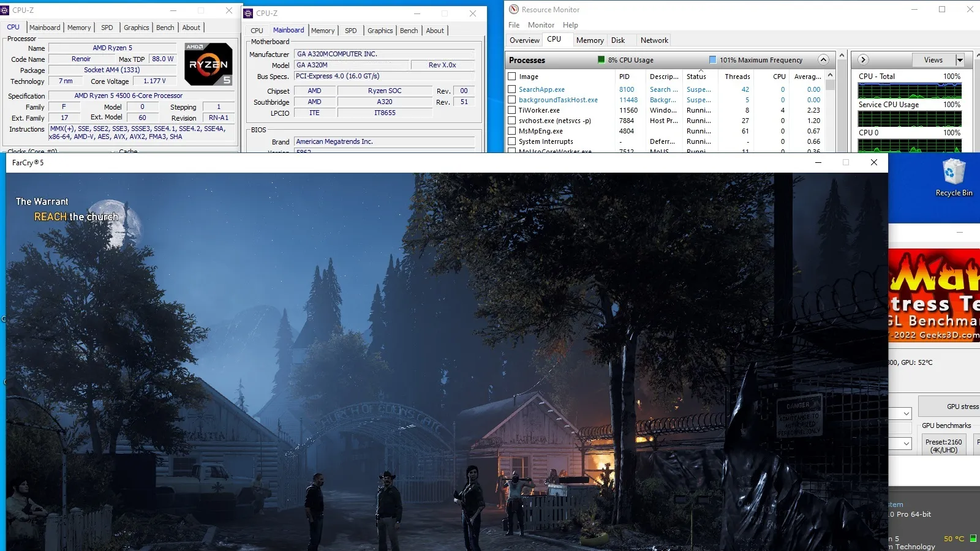Viewport: 980px width, 551px height.
Task: Hide the graphs pane with the arrow button
Action: (863, 59)
